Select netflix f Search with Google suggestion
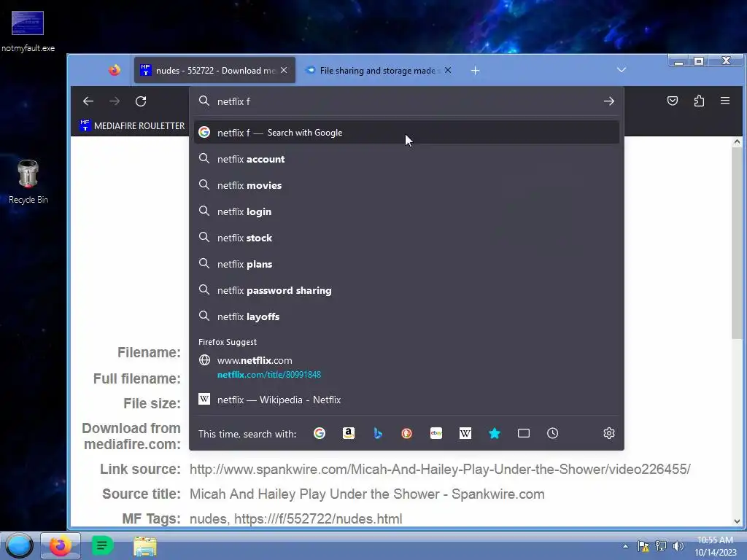The image size is (747, 560). 406,133
